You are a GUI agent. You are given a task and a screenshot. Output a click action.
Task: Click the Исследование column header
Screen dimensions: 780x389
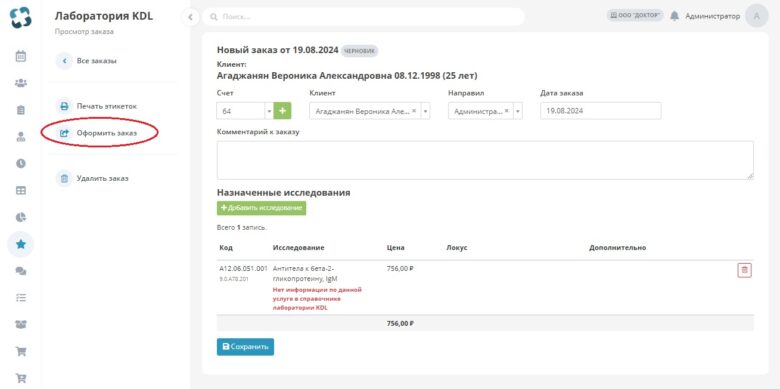(298, 247)
